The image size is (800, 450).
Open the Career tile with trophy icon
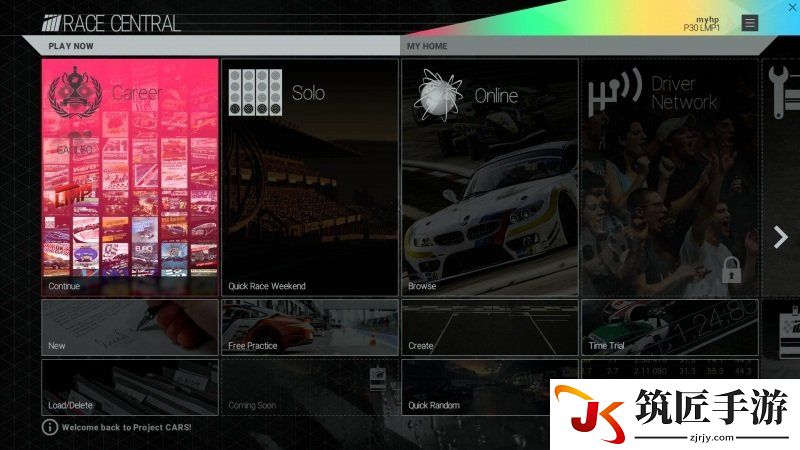130,178
